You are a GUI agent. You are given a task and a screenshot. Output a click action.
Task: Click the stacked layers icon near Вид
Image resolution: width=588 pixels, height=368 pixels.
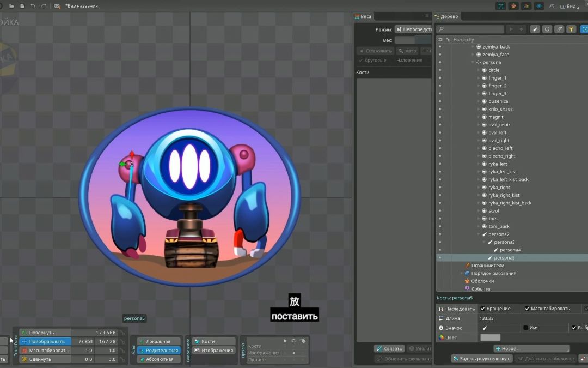(x=552, y=7)
